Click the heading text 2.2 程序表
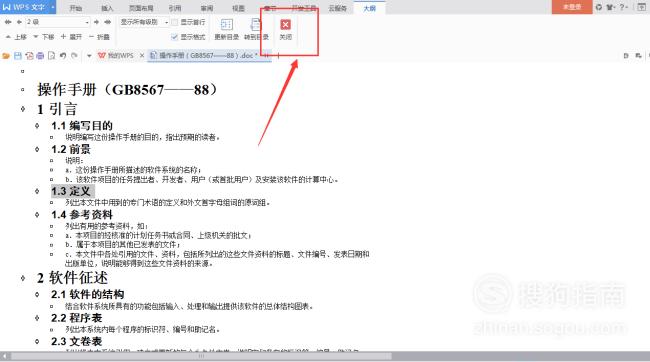650x362 pixels. 76,318
